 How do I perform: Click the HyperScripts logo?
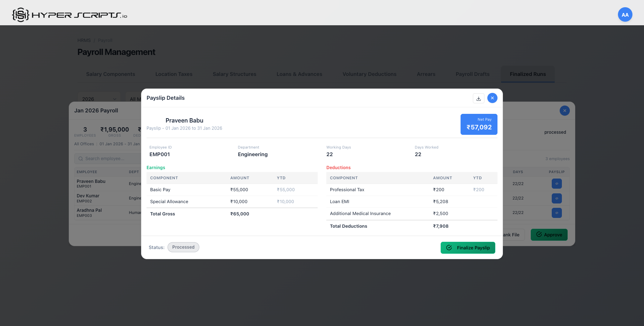pos(69,15)
